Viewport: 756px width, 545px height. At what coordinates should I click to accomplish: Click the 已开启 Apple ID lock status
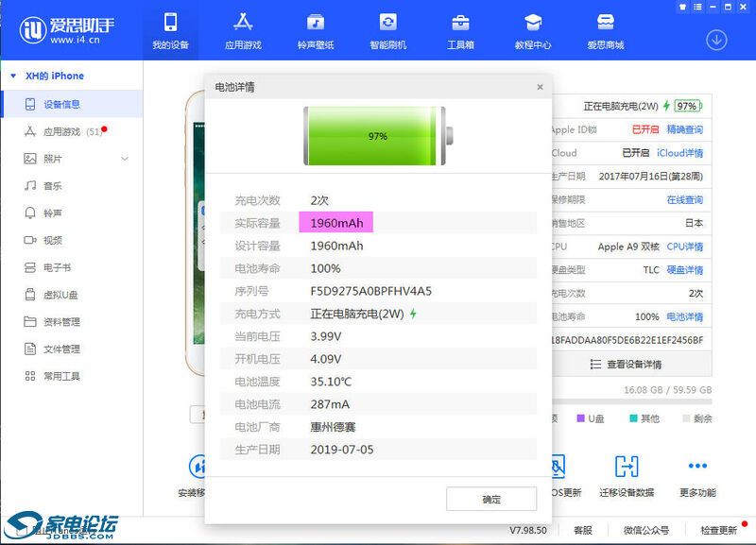coord(645,129)
